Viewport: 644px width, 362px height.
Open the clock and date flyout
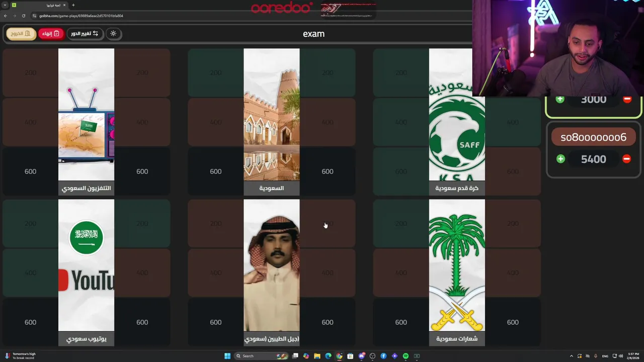[633, 356]
